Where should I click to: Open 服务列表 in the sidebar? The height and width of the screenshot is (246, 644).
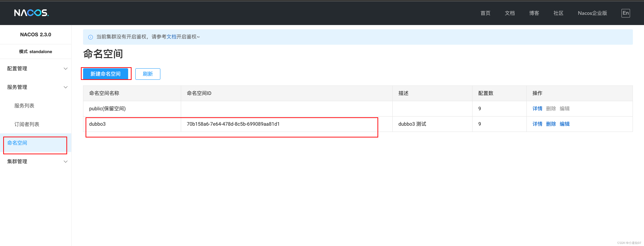[x=24, y=106]
